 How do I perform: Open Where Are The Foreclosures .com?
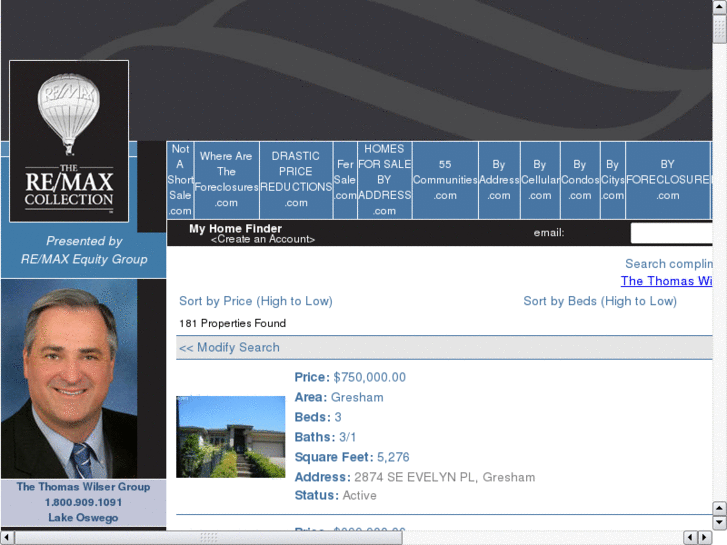pos(226,180)
